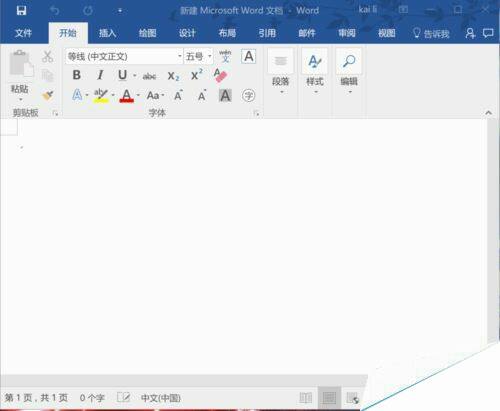500x411 pixels.
Task: Switch to the 插入 tab
Action: [x=107, y=33]
